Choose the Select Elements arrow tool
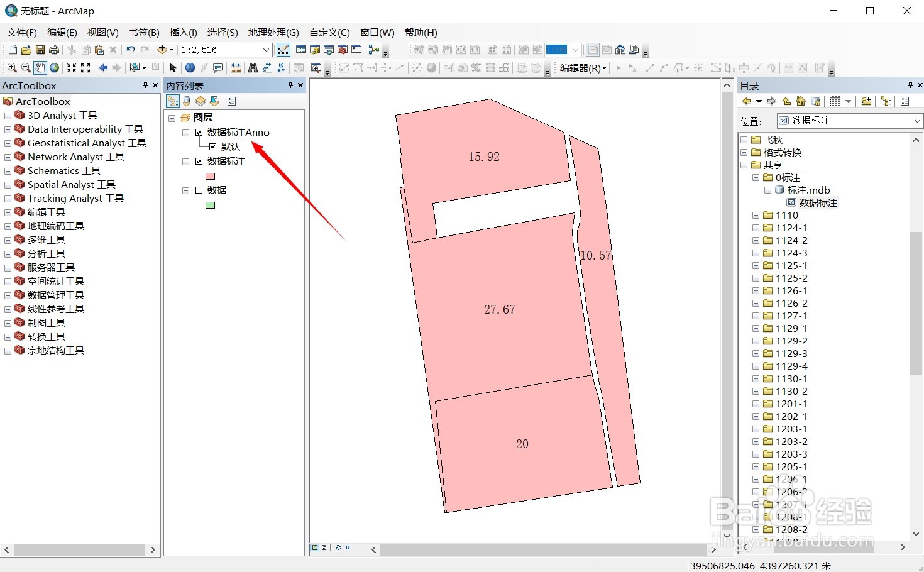Screen dimensions: 924x572 (173, 68)
